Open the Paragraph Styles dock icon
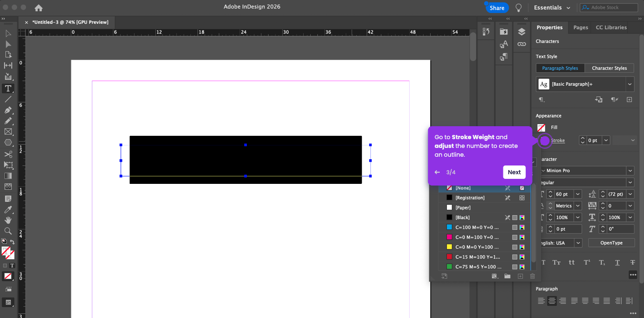 [x=504, y=56]
